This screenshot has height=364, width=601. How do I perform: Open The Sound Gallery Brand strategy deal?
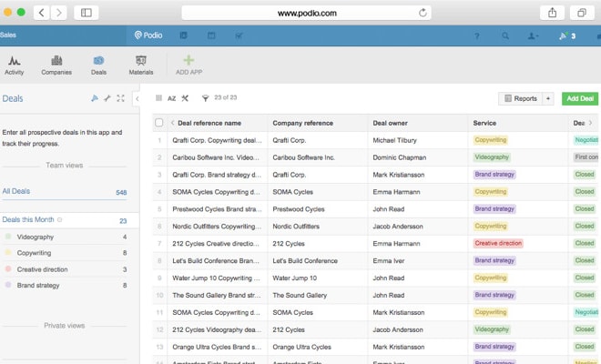(217, 296)
